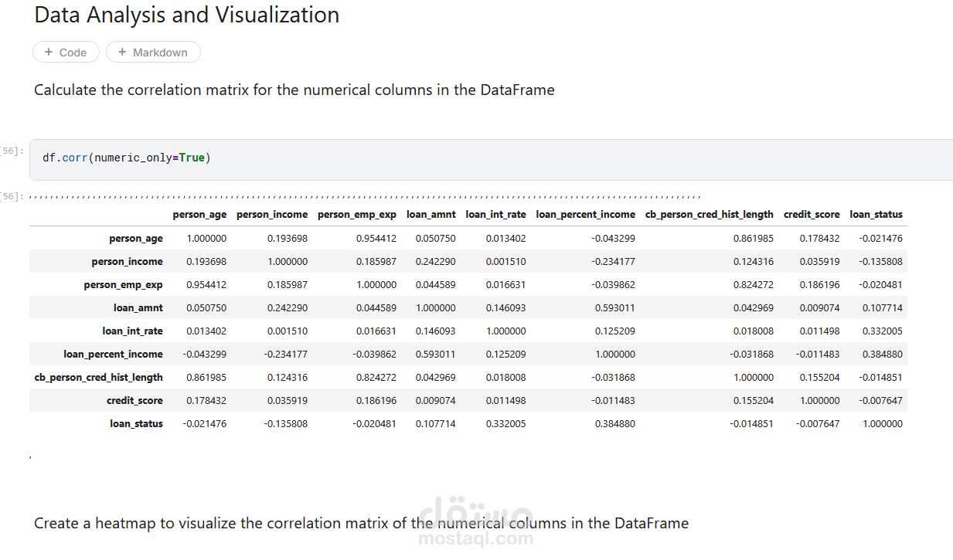Click the 0.954412 value in person_age row
Viewport: 953px width, 560px height.
[x=376, y=239]
